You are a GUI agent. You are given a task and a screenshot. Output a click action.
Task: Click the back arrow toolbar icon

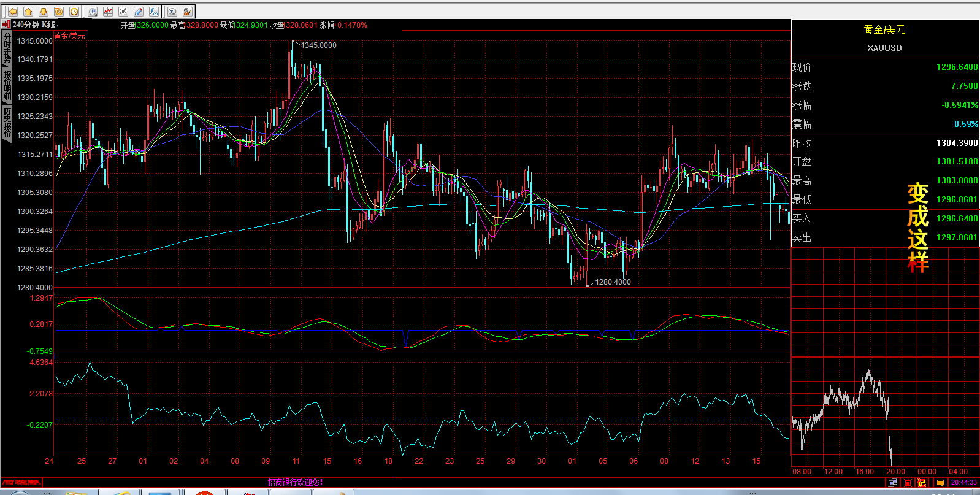pos(13,11)
